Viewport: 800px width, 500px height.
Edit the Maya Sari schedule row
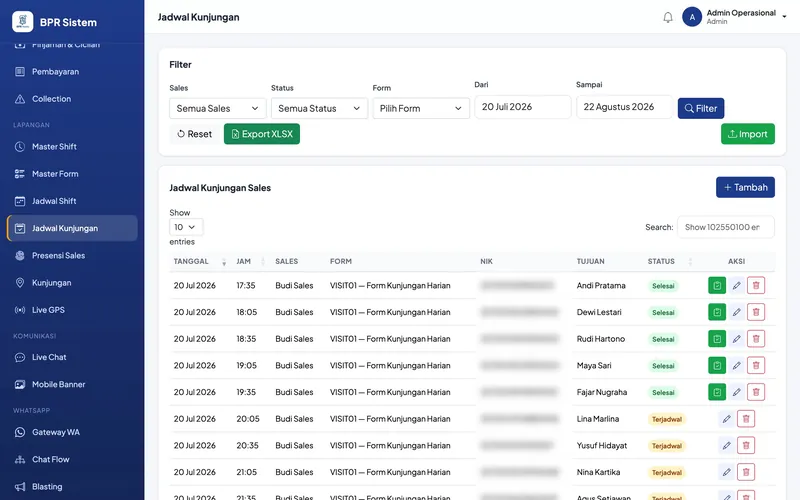(x=736, y=365)
